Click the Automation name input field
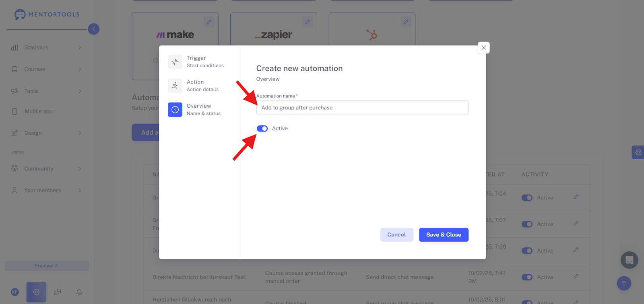Screen dimensions: 644x304 click(362, 108)
